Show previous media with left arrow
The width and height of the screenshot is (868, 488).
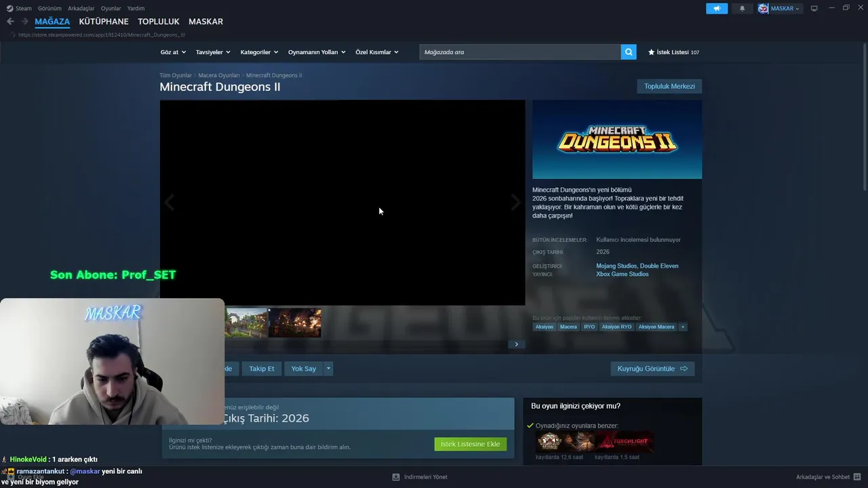pos(170,202)
